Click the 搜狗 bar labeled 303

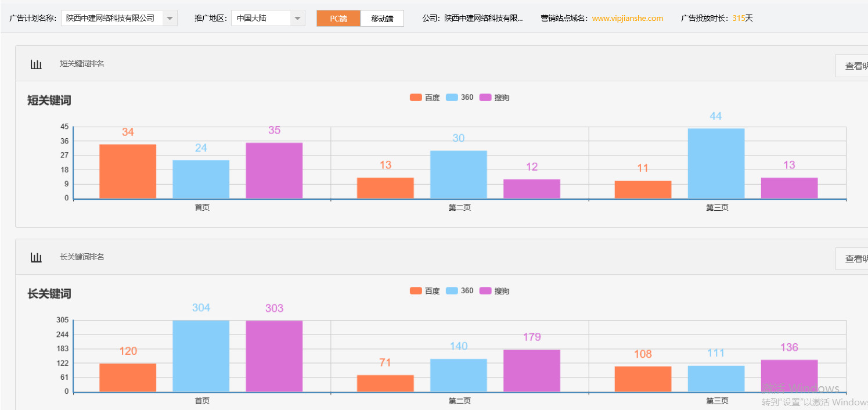(x=274, y=354)
